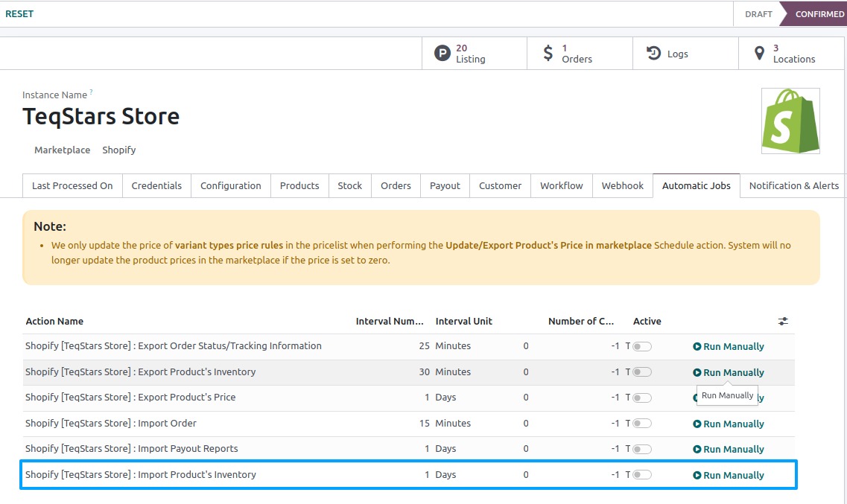Sort by Active column header
This screenshot has height=504, width=847.
click(647, 321)
